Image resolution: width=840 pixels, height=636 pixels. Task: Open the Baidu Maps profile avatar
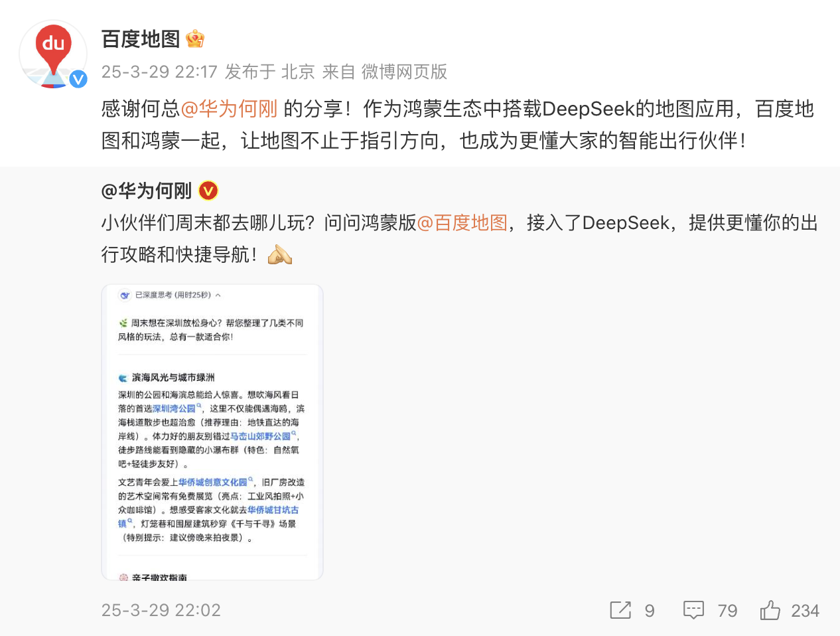[x=53, y=54]
